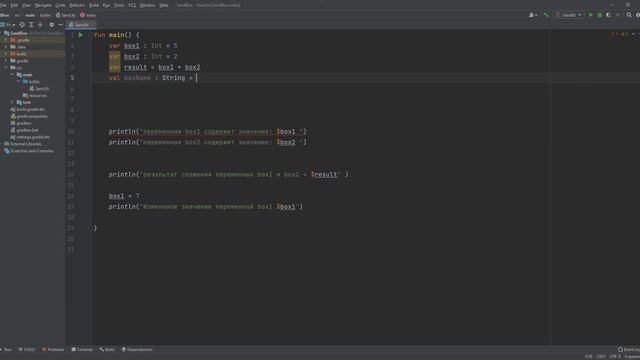Click the 'box1 = 7' assignment line in the editor
Image resolution: width=640 pixels, height=360 pixels.
point(124,196)
